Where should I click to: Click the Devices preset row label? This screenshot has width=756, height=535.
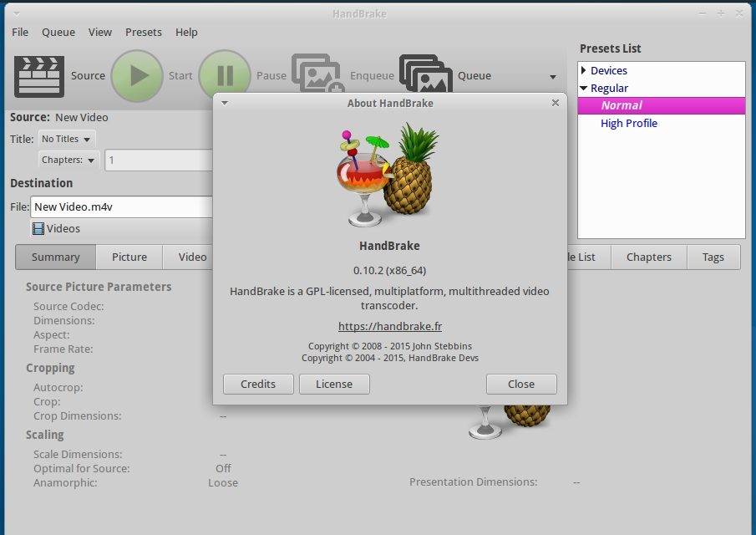609,70
